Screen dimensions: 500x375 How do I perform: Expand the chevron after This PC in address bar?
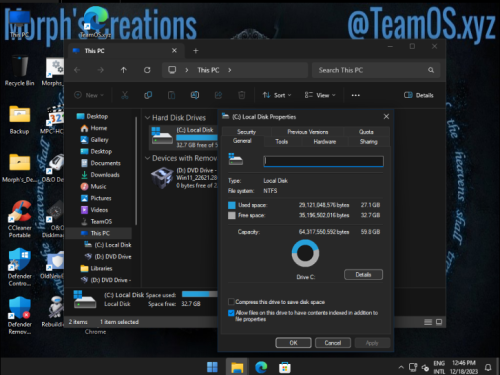pos(230,70)
